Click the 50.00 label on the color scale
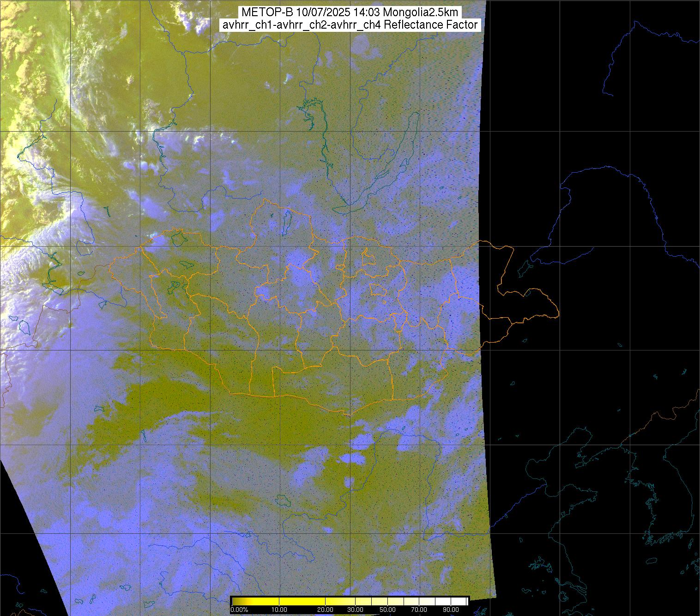 (386, 610)
